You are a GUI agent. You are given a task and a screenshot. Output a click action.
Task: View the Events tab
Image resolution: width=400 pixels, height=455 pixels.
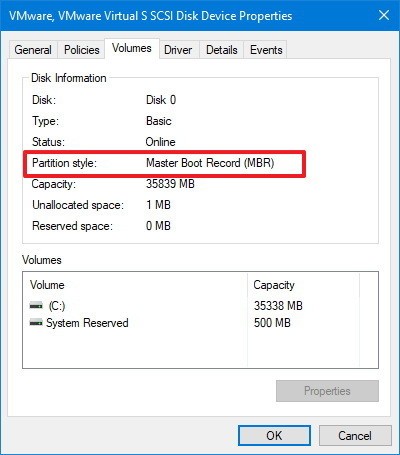tap(266, 50)
